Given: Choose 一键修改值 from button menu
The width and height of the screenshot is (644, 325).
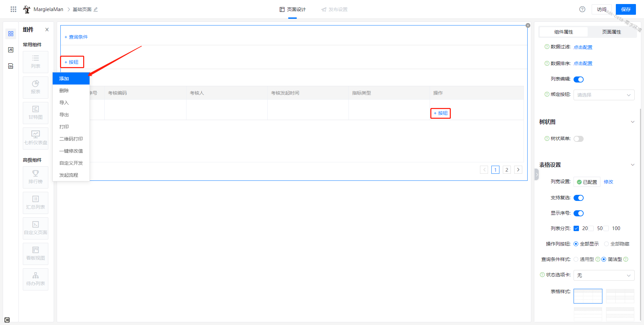Looking at the screenshot, I should (x=71, y=151).
